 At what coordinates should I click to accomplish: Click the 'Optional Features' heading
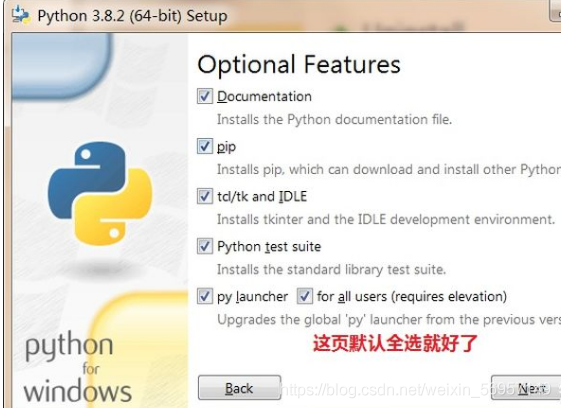tap(299, 65)
